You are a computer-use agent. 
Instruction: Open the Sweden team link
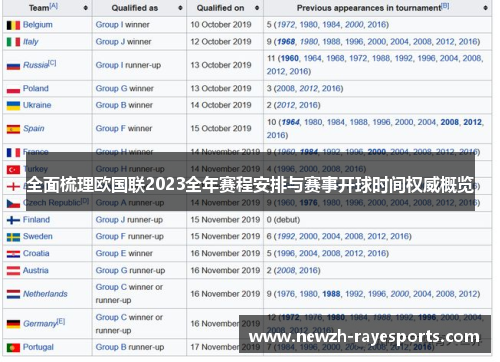[38, 236]
